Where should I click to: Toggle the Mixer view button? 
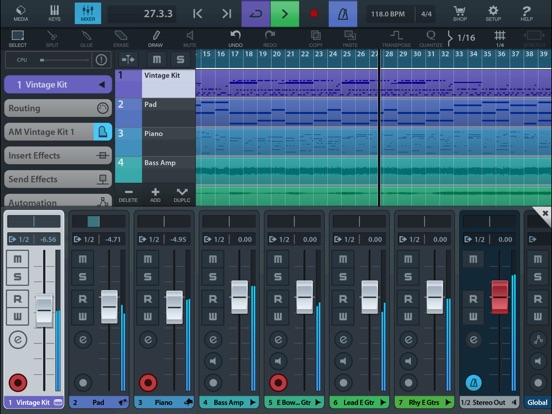click(88, 13)
